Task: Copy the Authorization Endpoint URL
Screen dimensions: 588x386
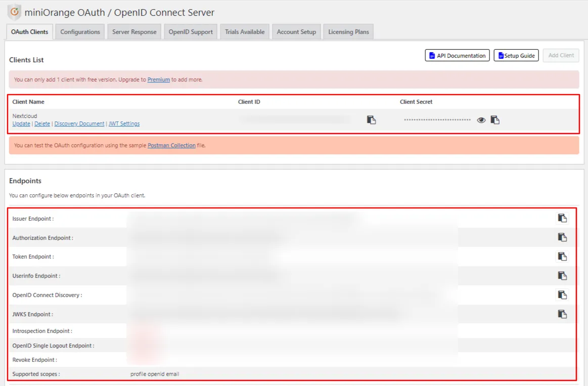Action: [562, 237]
